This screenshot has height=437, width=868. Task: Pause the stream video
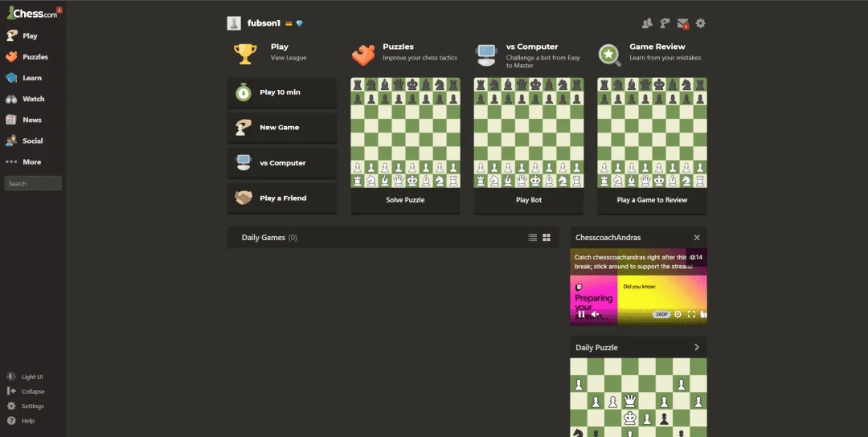(581, 314)
